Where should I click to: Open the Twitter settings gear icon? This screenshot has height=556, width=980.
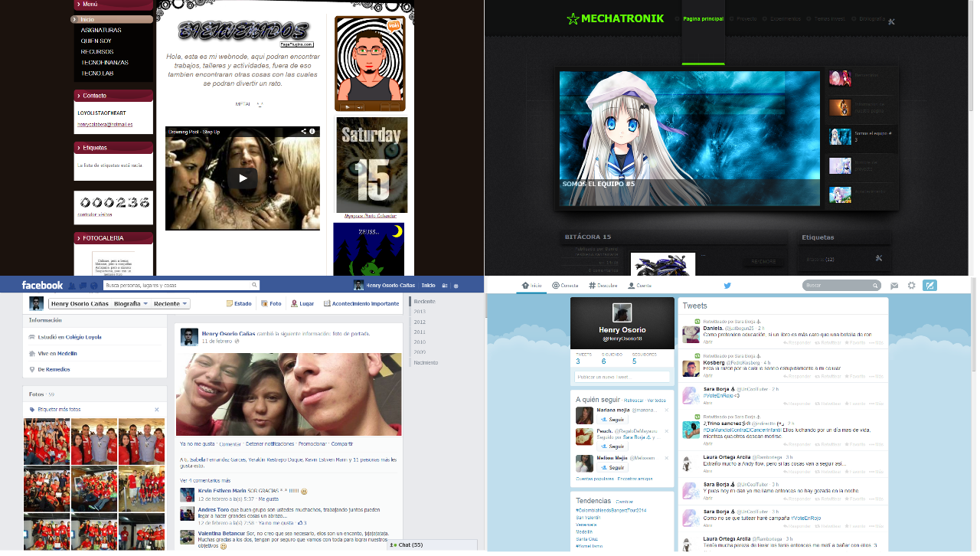(x=911, y=286)
